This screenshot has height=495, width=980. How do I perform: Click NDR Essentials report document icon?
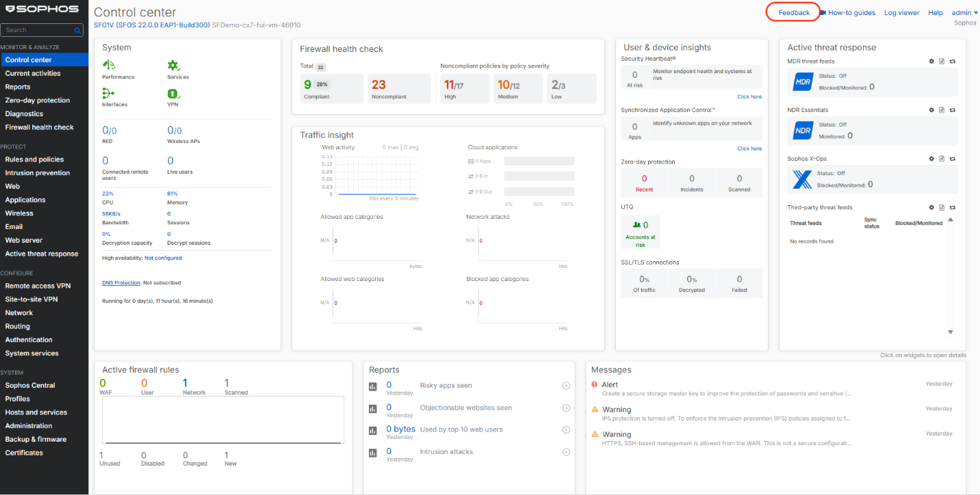tap(942, 110)
